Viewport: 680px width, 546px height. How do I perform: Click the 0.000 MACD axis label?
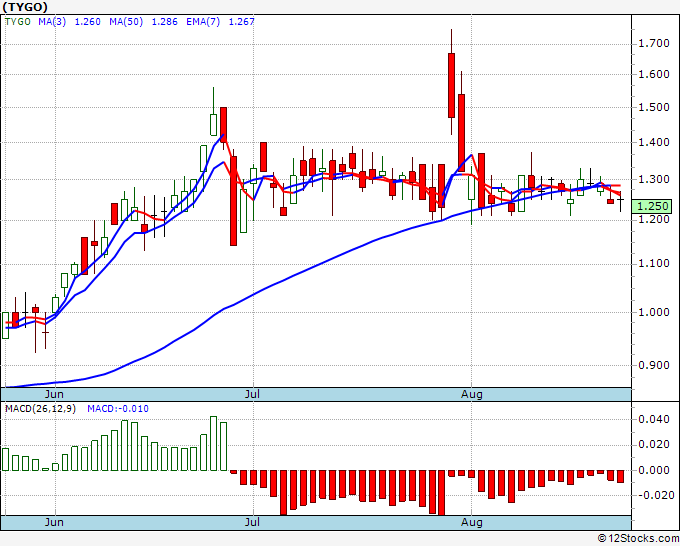(654, 470)
